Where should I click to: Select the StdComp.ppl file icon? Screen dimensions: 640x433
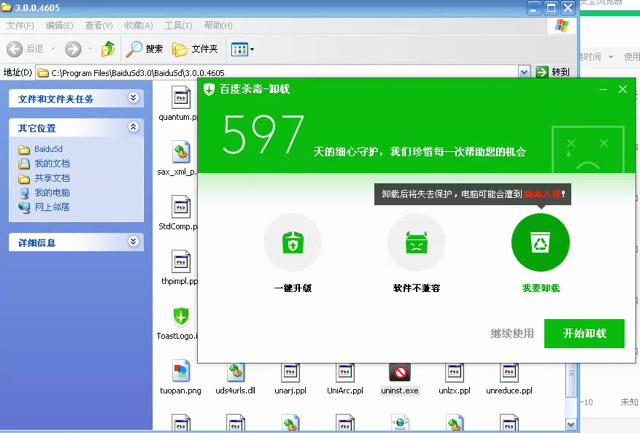(x=181, y=207)
